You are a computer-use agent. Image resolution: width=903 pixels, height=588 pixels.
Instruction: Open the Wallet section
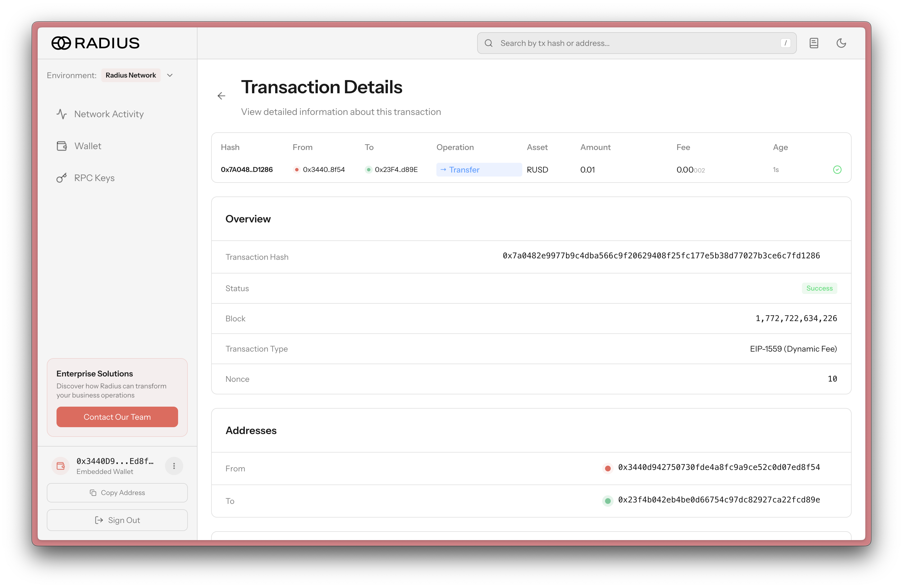88,146
